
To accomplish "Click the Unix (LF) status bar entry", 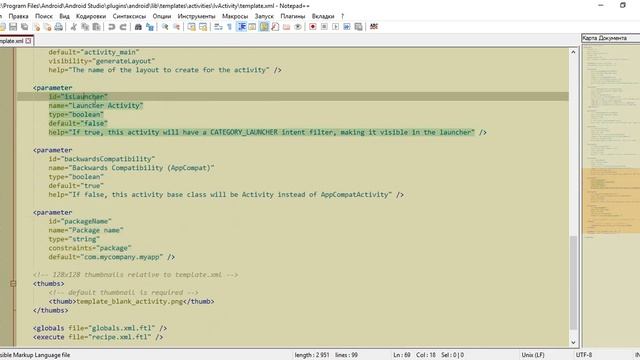I will click(x=533, y=355).
